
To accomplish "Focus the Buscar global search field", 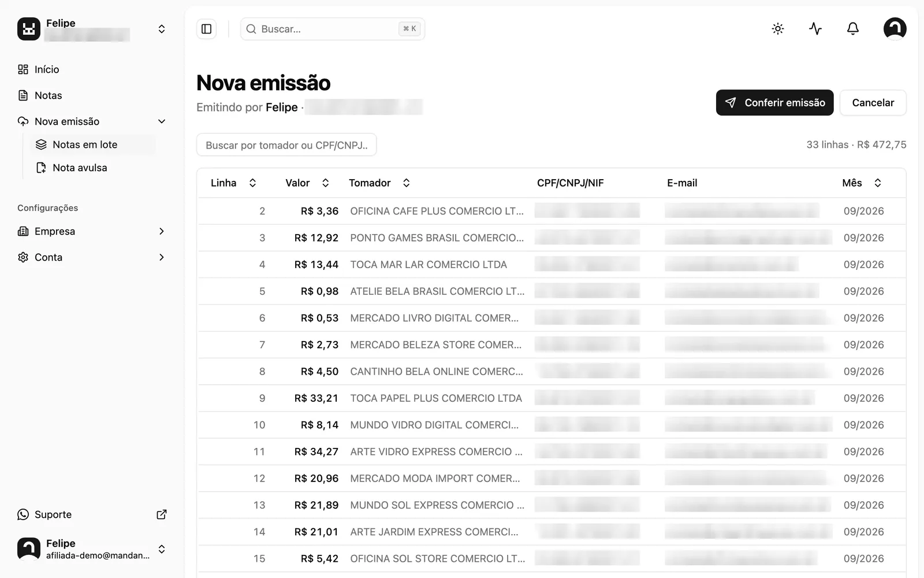I will click(x=333, y=29).
